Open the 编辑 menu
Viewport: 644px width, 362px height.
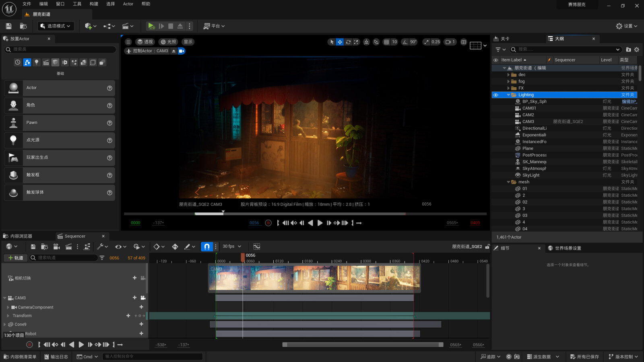[x=43, y=4]
